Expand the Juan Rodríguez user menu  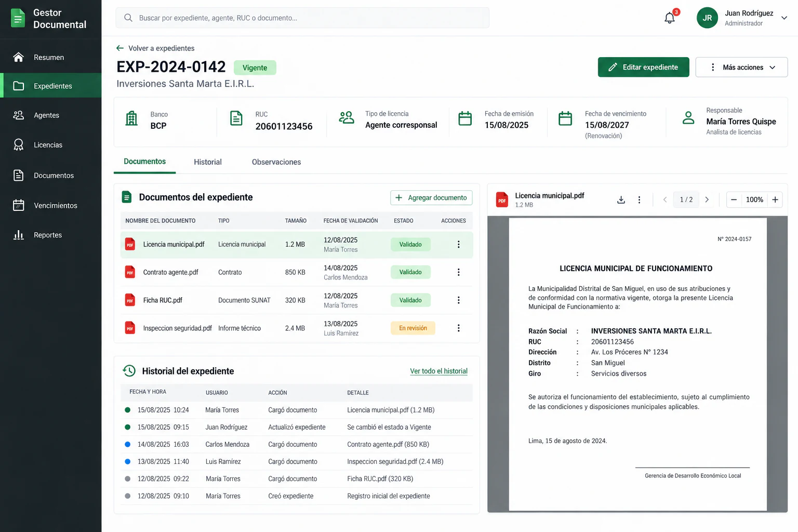click(784, 18)
